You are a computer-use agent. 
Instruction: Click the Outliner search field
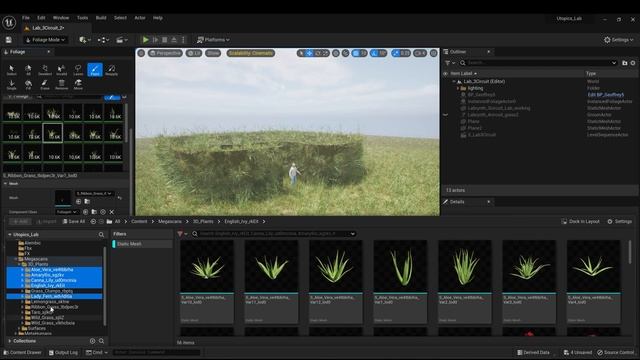point(539,63)
